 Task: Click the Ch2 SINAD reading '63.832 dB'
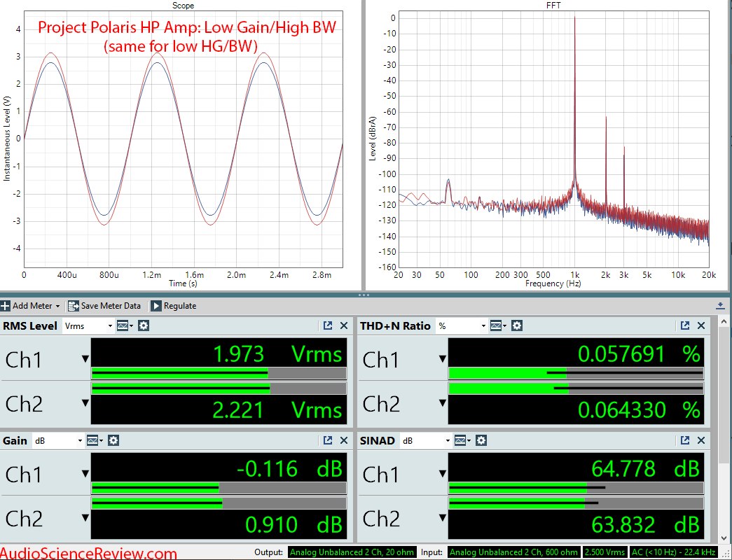coord(646,524)
